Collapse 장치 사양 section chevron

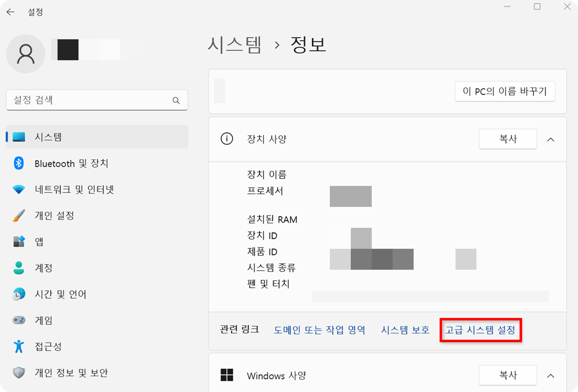(x=551, y=139)
